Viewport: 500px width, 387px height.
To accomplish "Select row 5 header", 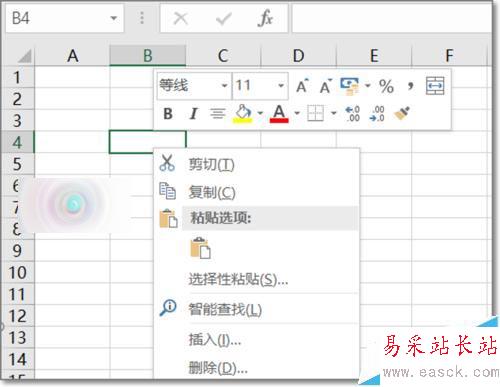I will [x=17, y=164].
